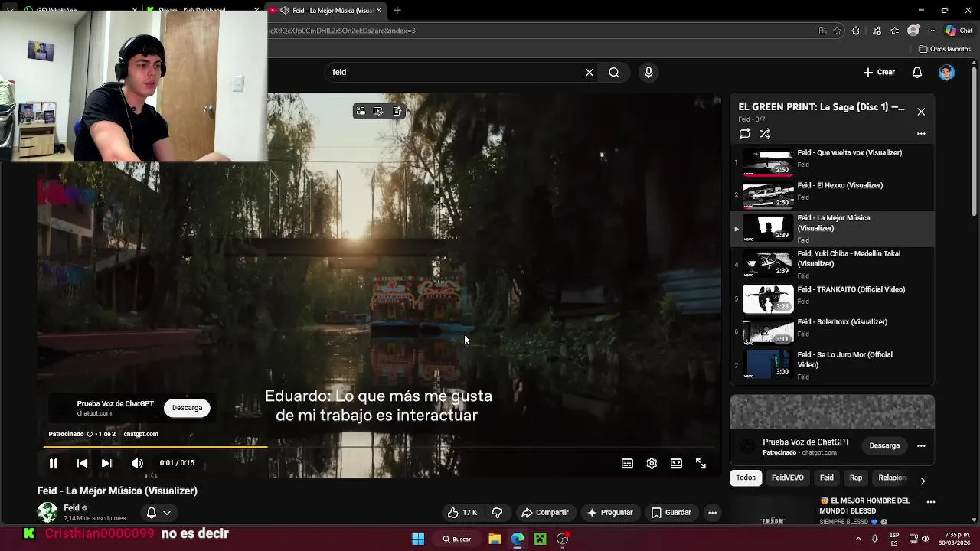Open chatgpt.com link under Patrocinado

pyautogui.click(x=141, y=434)
